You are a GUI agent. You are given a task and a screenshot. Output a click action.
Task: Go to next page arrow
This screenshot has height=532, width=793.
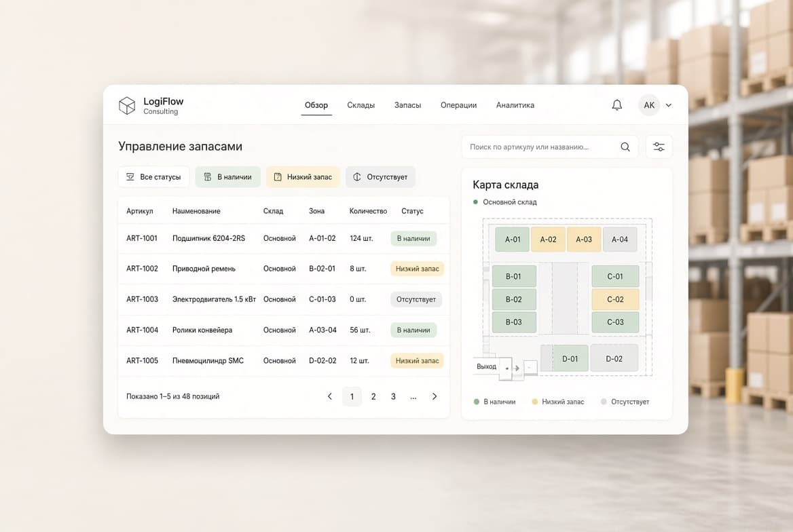point(435,396)
